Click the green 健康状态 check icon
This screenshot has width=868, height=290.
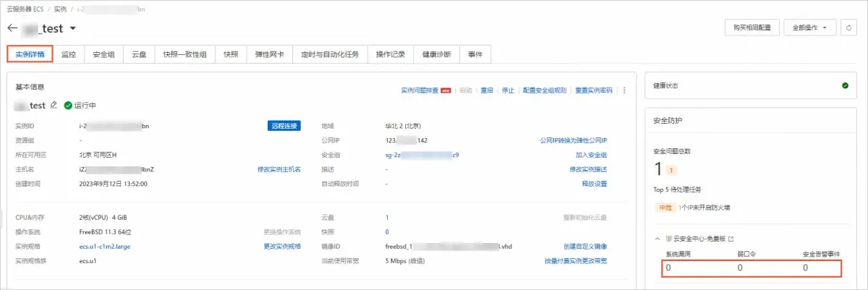tap(844, 85)
